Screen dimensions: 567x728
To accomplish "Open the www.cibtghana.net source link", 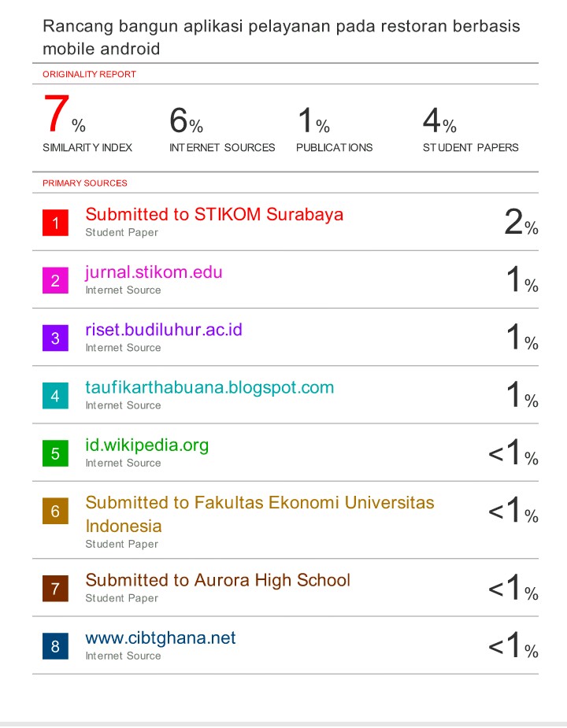I will point(161,637).
